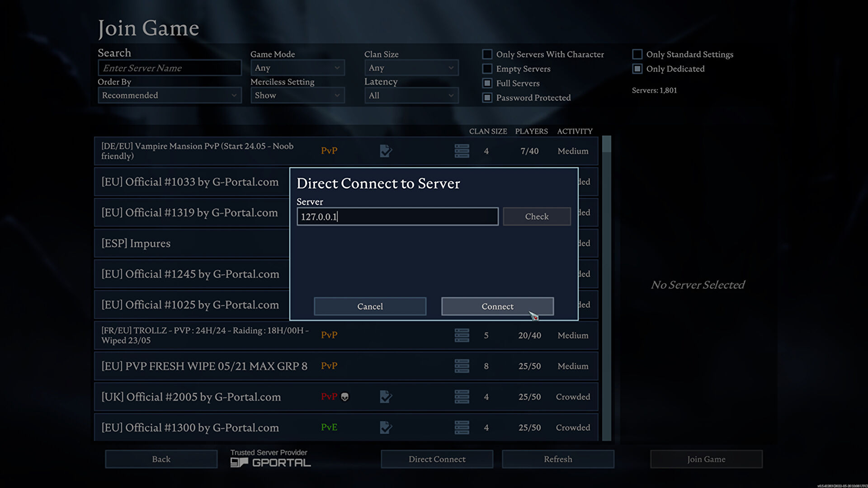Click the Check button for server
868x488 pixels.
point(536,216)
